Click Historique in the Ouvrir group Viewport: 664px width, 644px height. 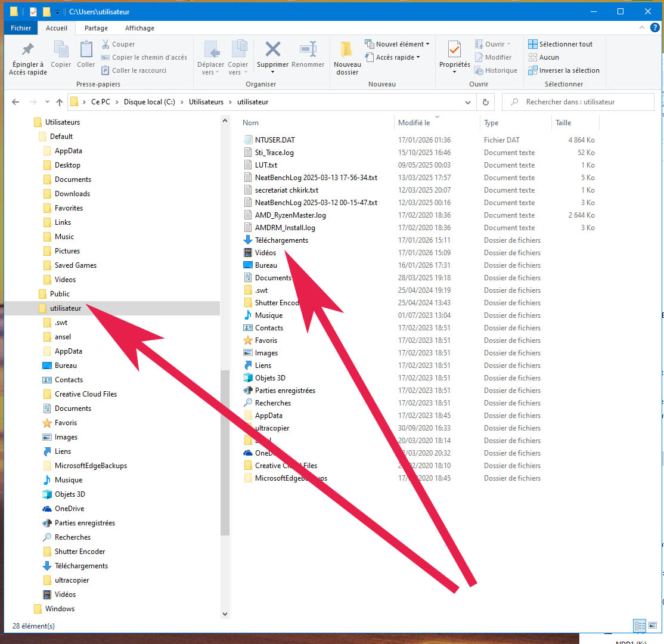(x=496, y=70)
